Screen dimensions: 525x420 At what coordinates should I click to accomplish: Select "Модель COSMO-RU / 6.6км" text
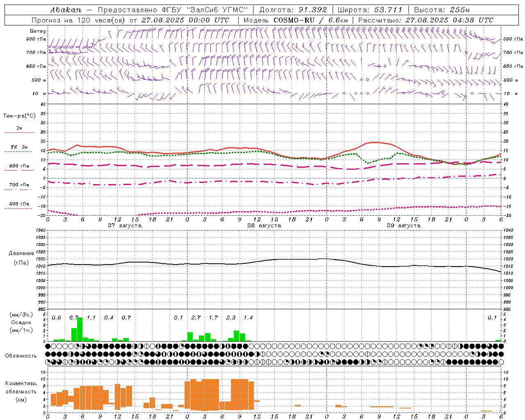tap(296, 20)
